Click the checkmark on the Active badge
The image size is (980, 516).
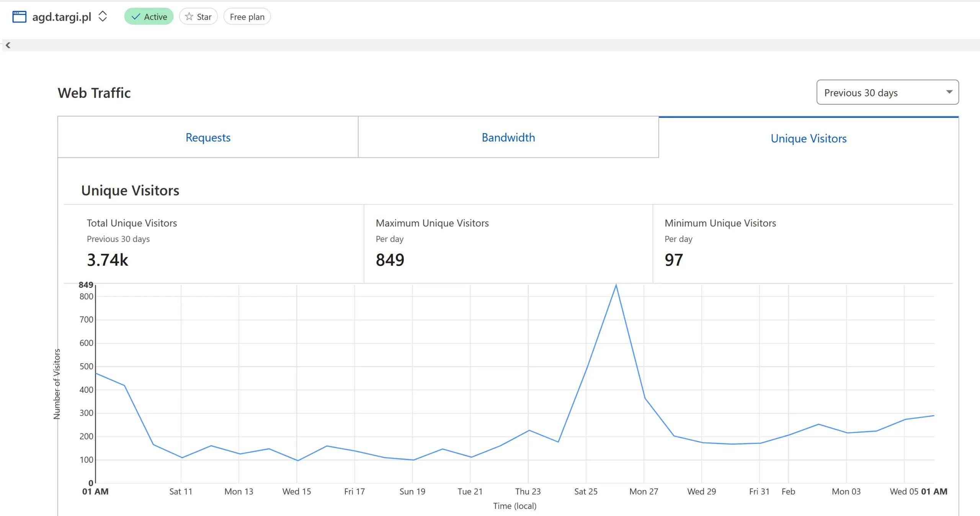pos(136,17)
